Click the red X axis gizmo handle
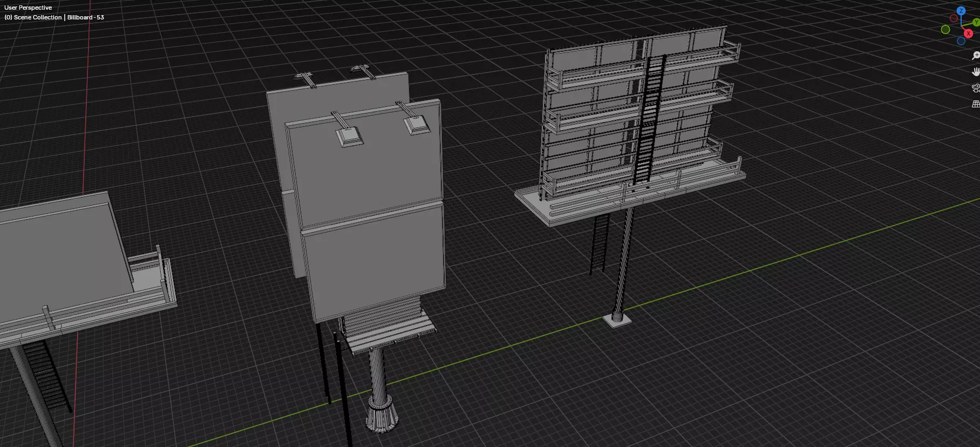The image size is (980, 447). pos(969,33)
